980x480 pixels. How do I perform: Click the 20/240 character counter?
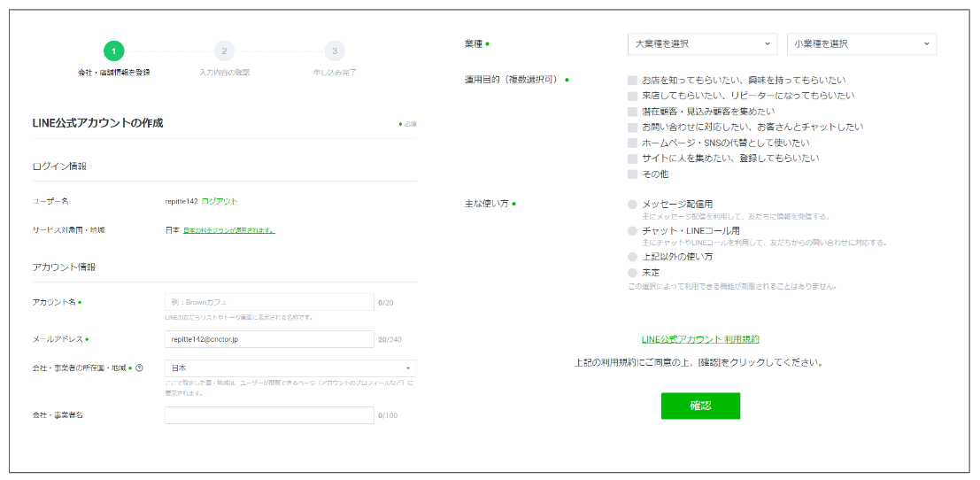pyautogui.click(x=390, y=340)
